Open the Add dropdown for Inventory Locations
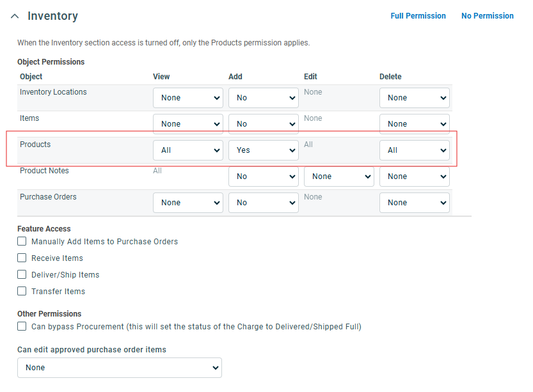Viewport: 533px width, 392px height. pyautogui.click(x=263, y=97)
